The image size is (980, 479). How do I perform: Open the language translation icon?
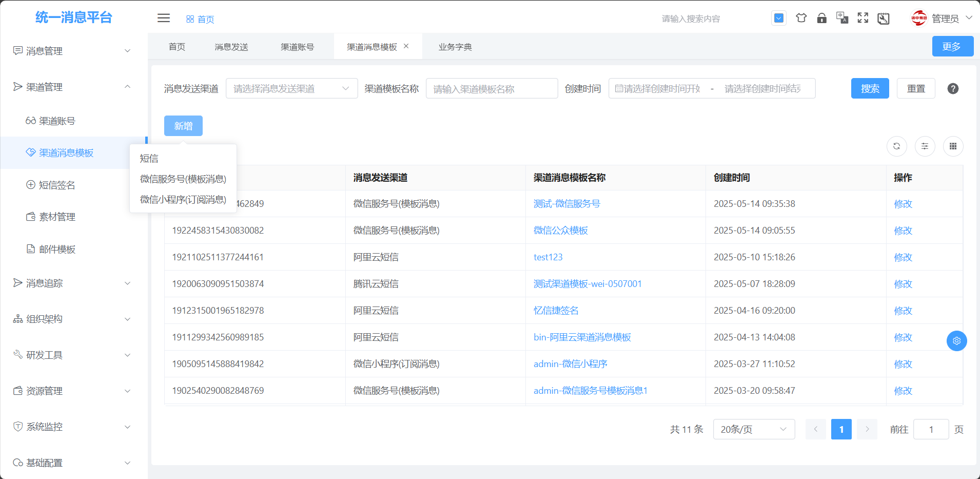click(842, 18)
